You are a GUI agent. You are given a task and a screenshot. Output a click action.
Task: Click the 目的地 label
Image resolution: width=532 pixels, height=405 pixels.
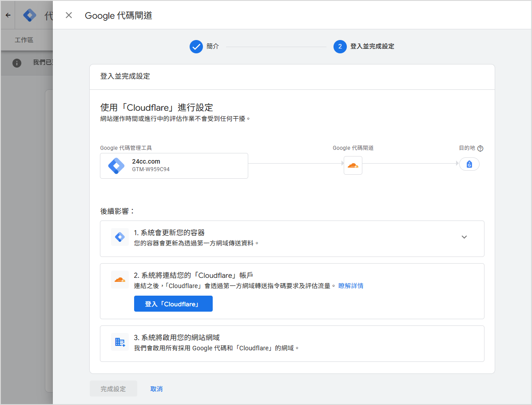click(x=467, y=148)
